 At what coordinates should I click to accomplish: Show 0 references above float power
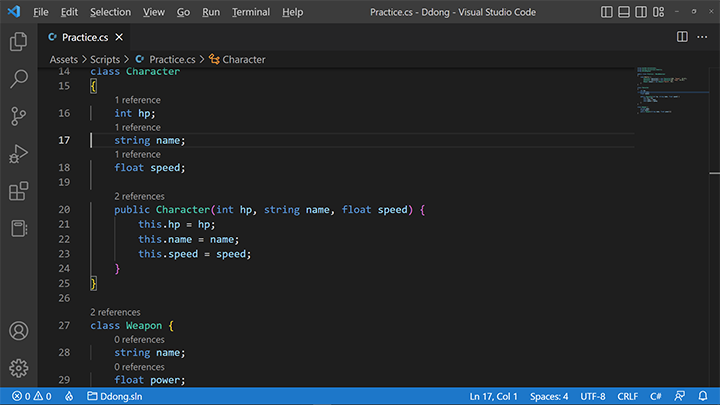[x=139, y=367]
